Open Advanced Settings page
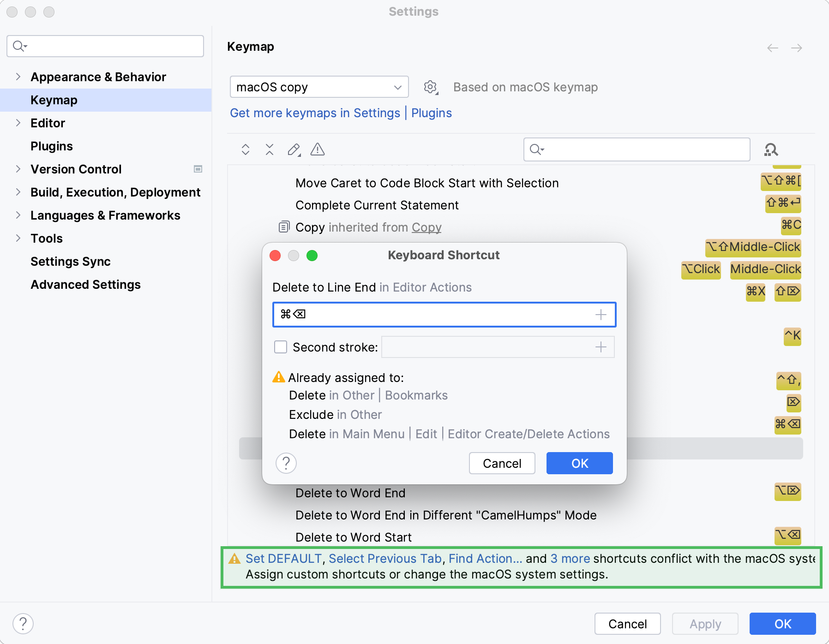This screenshot has width=829, height=644. point(86,285)
